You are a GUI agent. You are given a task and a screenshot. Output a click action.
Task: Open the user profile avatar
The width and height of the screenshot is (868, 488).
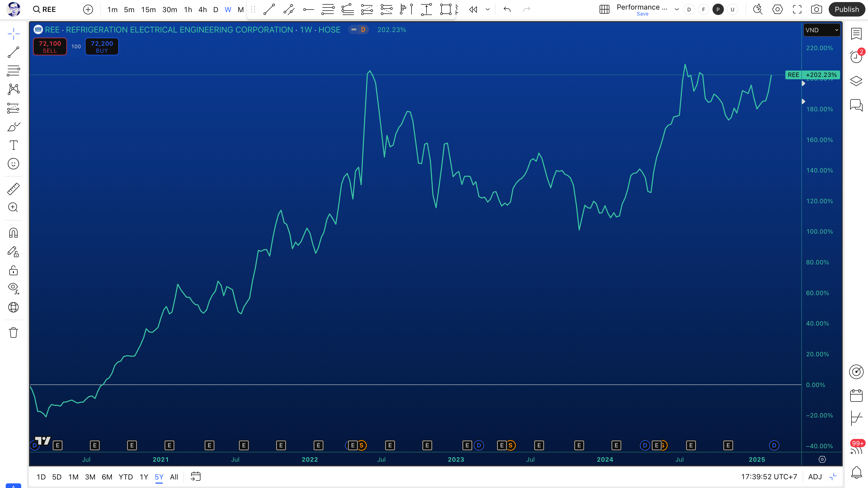[13, 9]
